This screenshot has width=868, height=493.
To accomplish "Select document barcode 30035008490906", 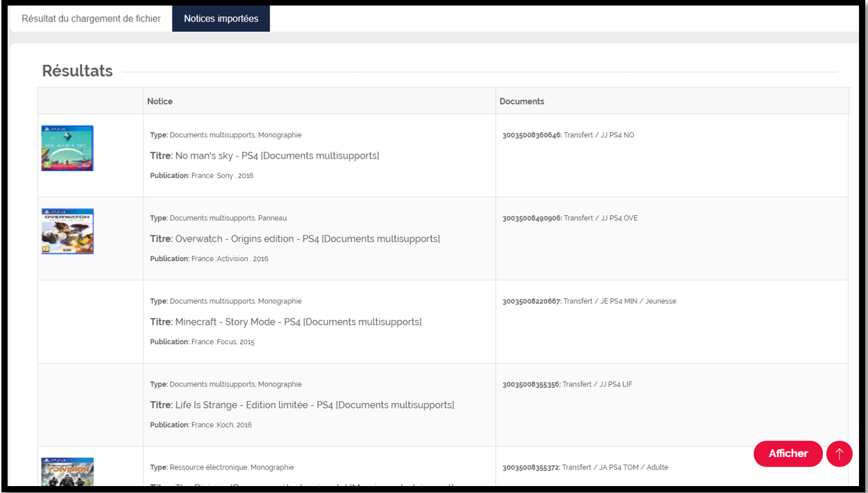I will point(531,218).
